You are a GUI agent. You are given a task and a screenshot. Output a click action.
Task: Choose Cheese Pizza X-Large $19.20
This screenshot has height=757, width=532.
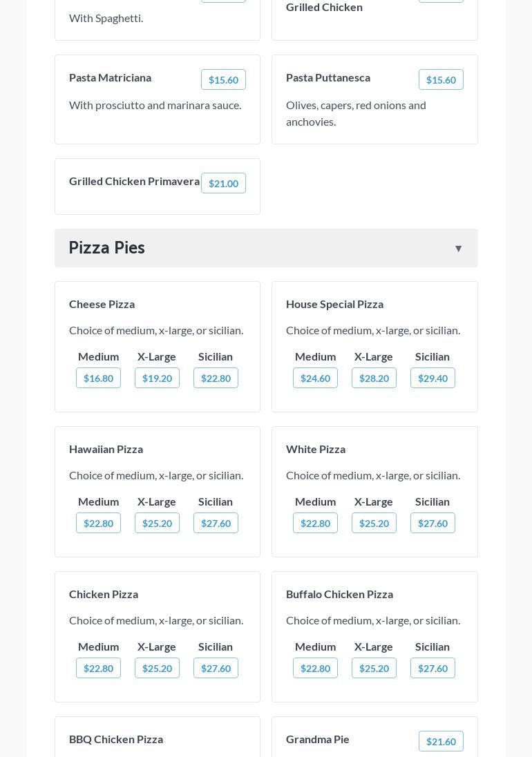point(157,378)
